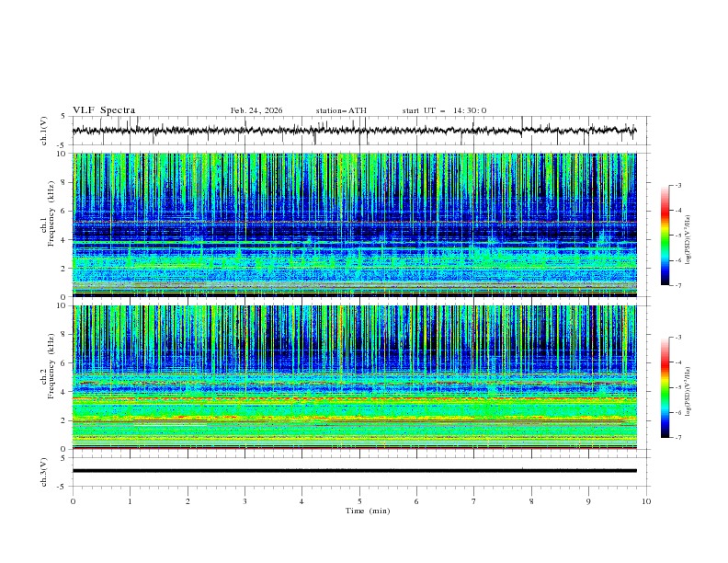The width and height of the screenshot is (728, 563).
Task: Click the ch.2 spectrogram color scale bar
Action: tap(665, 387)
